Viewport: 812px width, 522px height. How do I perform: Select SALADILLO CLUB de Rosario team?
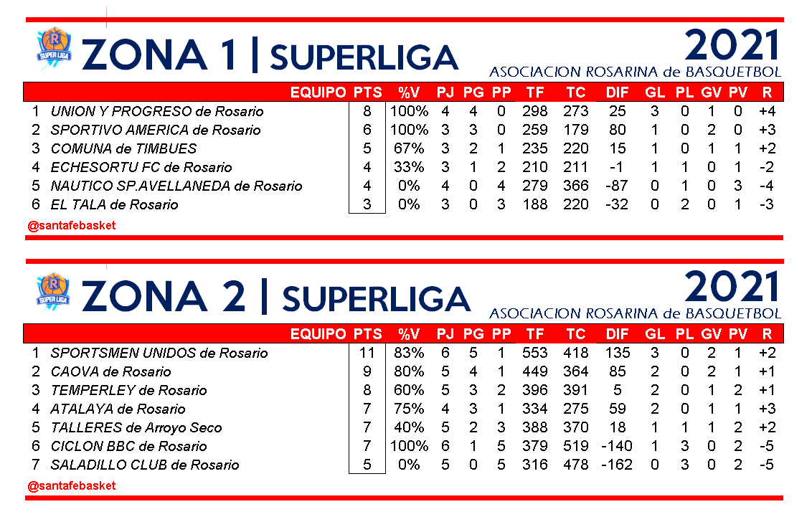coord(145,465)
